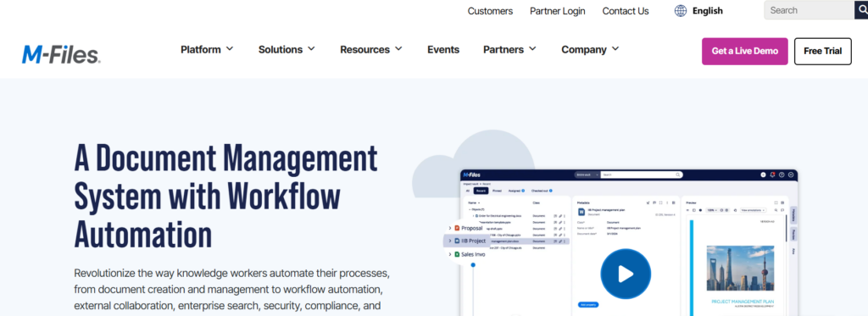The image size is (868, 316).
Task: Click the 'Proposal' callout in the demo image
Action: coord(466,227)
